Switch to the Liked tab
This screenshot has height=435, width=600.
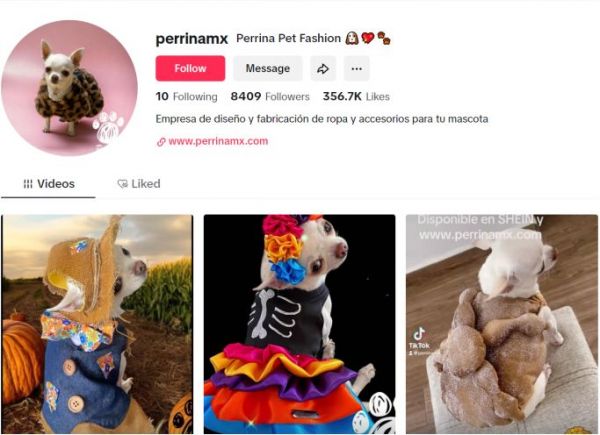[x=139, y=184]
